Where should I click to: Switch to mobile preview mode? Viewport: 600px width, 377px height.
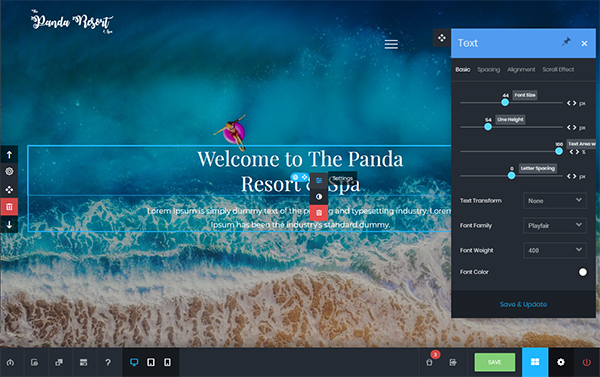coord(167,362)
